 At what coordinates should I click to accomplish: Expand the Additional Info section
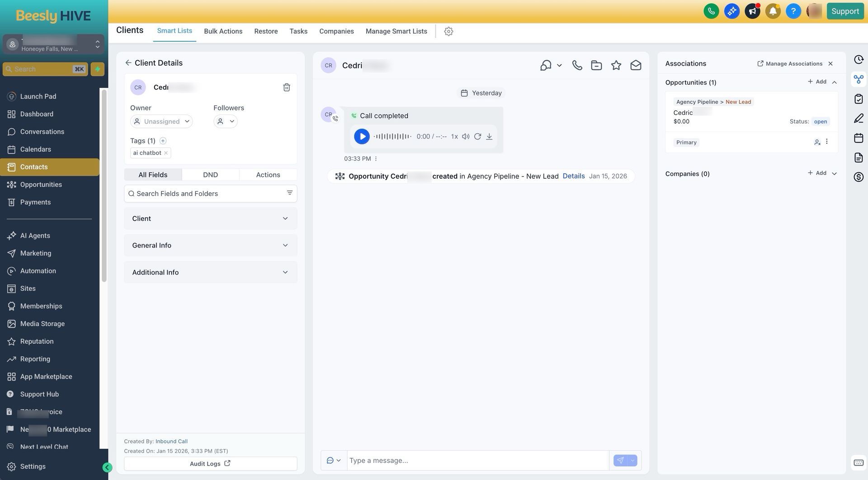210,272
